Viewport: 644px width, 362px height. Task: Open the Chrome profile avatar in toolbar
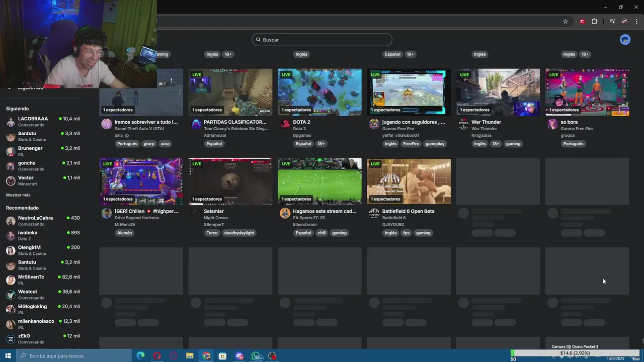(624, 22)
